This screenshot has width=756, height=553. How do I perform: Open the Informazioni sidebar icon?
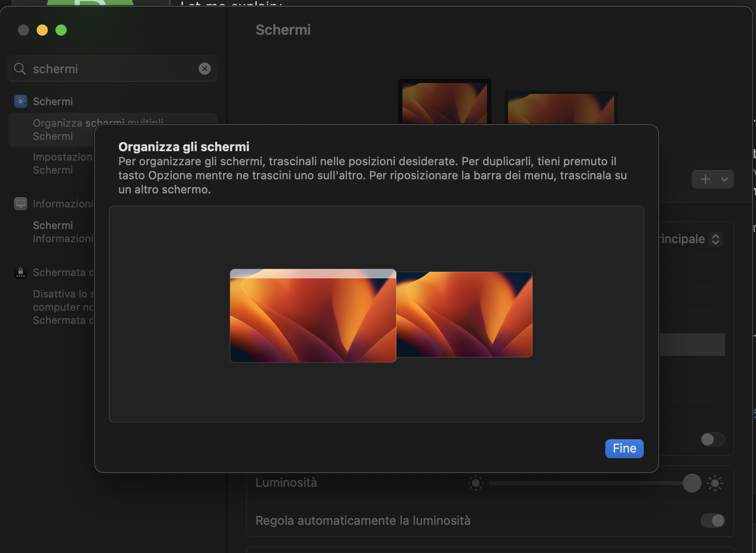[x=21, y=204]
